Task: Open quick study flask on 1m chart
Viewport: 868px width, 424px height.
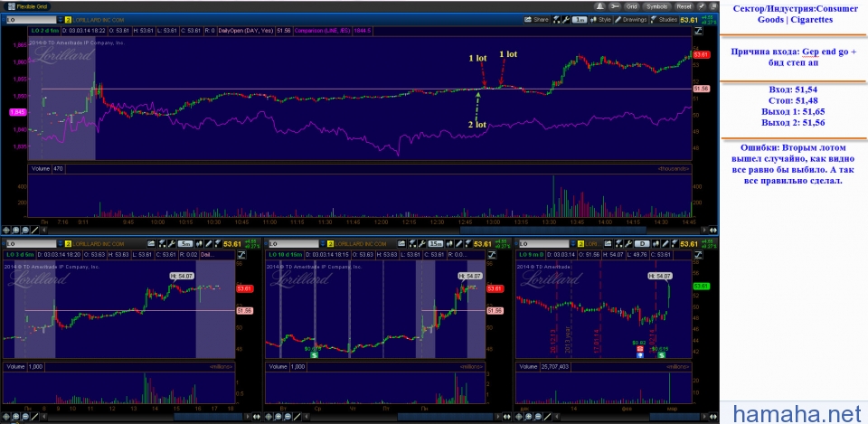Action: point(556,20)
